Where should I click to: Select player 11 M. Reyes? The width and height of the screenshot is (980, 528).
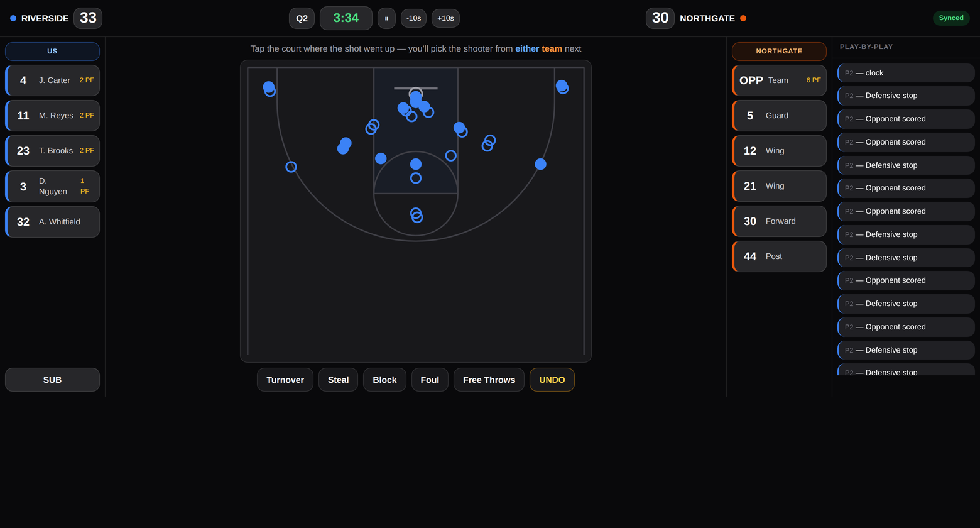coord(52,116)
